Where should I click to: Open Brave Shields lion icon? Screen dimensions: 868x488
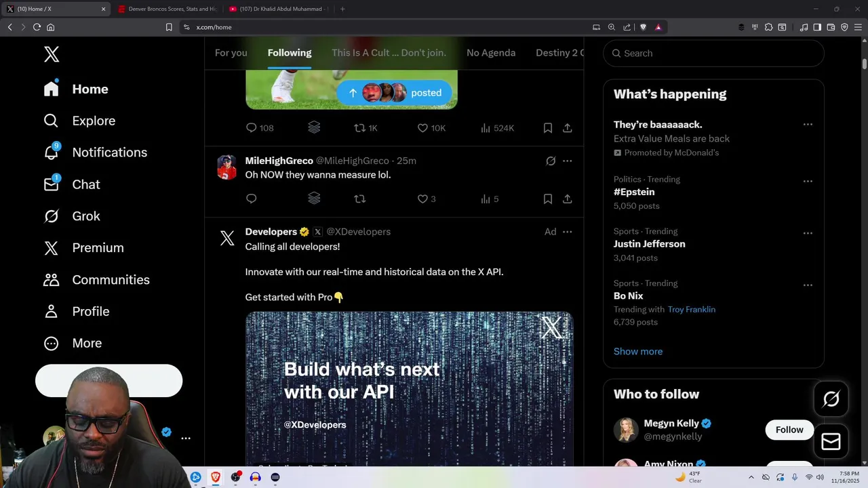coord(644,27)
